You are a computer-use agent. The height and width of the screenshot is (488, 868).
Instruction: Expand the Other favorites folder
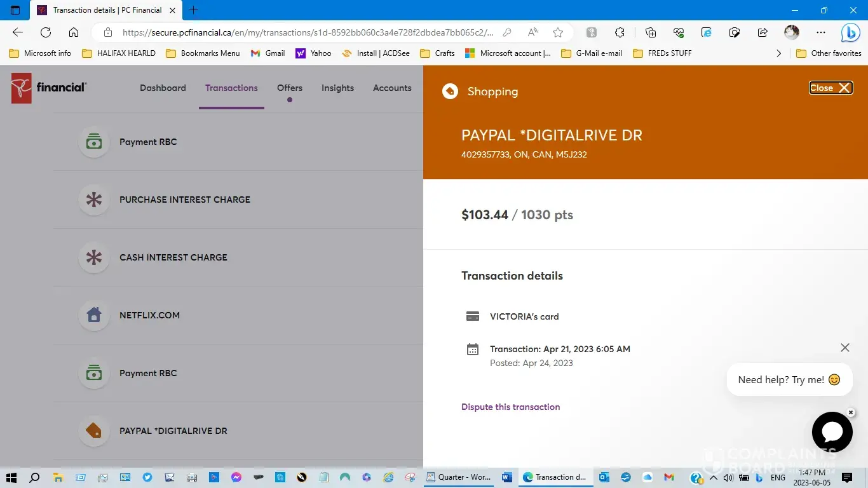click(x=829, y=53)
